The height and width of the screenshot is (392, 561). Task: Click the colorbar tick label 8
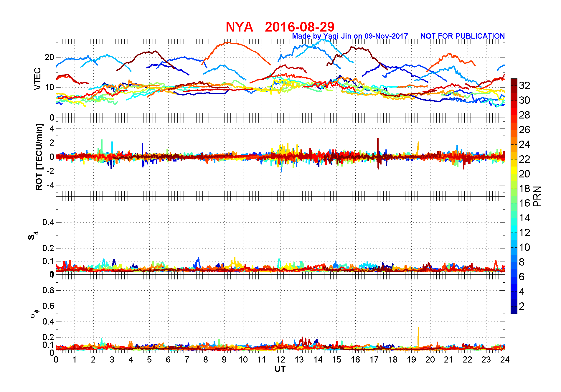click(x=522, y=262)
